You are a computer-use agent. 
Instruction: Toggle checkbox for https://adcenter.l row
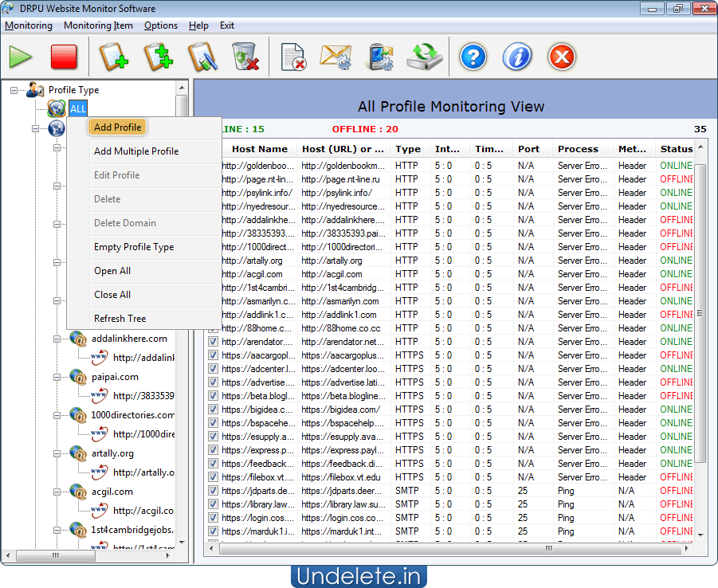pyautogui.click(x=213, y=369)
